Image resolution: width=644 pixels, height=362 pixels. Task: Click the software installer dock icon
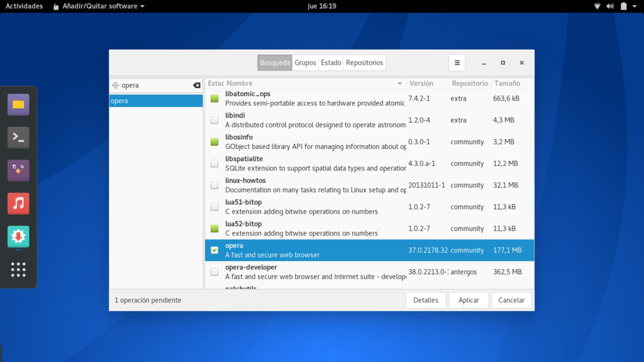[x=18, y=236]
